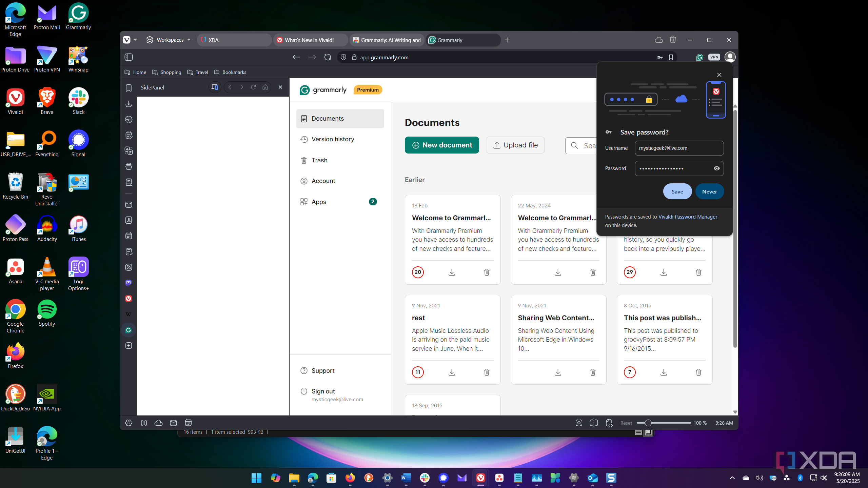Reload the current page
Image resolution: width=868 pixels, height=488 pixels.
click(x=328, y=57)
